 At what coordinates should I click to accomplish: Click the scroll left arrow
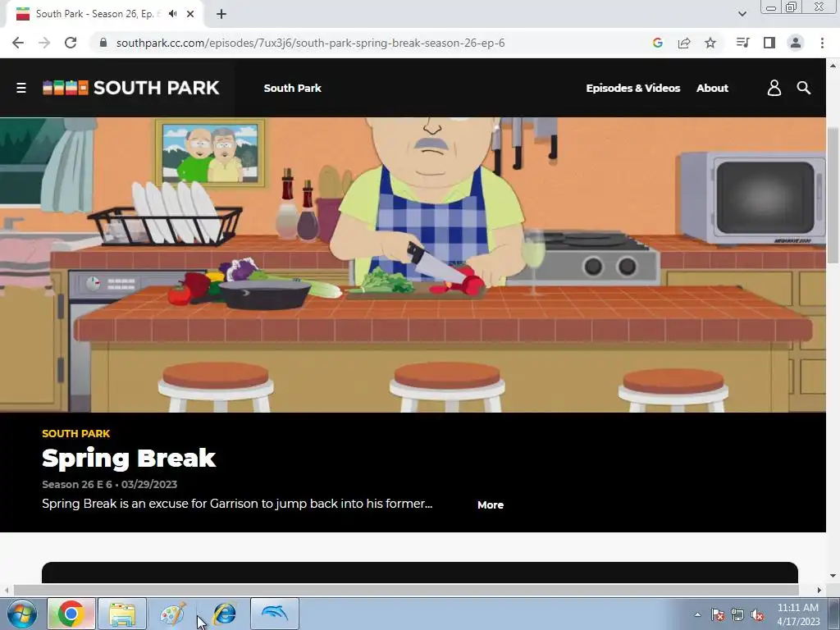(x=6, y=590)
